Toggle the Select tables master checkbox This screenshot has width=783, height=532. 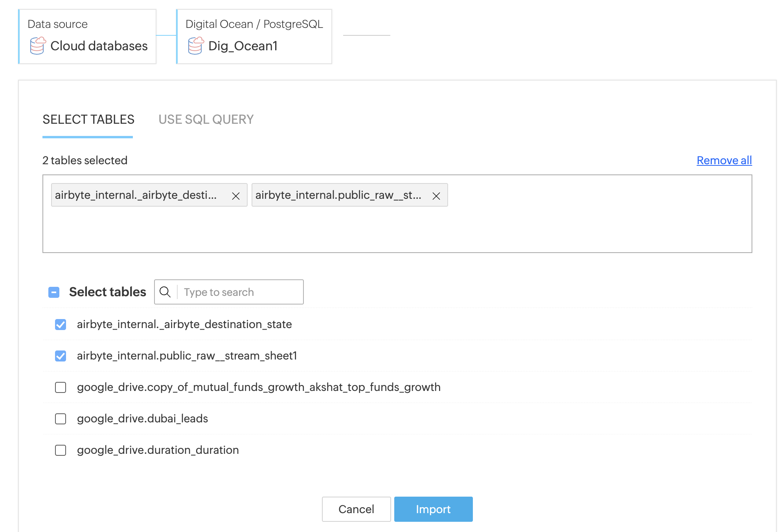click(x=54, y=292)
